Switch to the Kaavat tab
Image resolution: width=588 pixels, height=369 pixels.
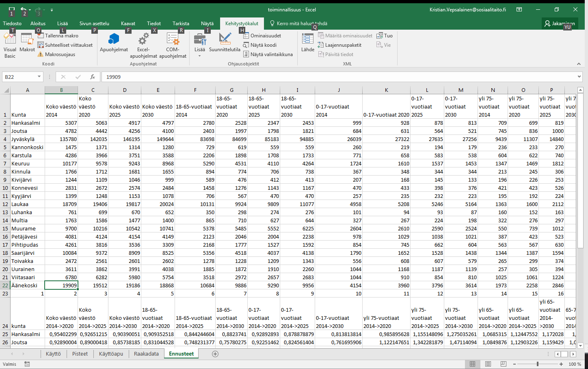click(x=128, y=24)
